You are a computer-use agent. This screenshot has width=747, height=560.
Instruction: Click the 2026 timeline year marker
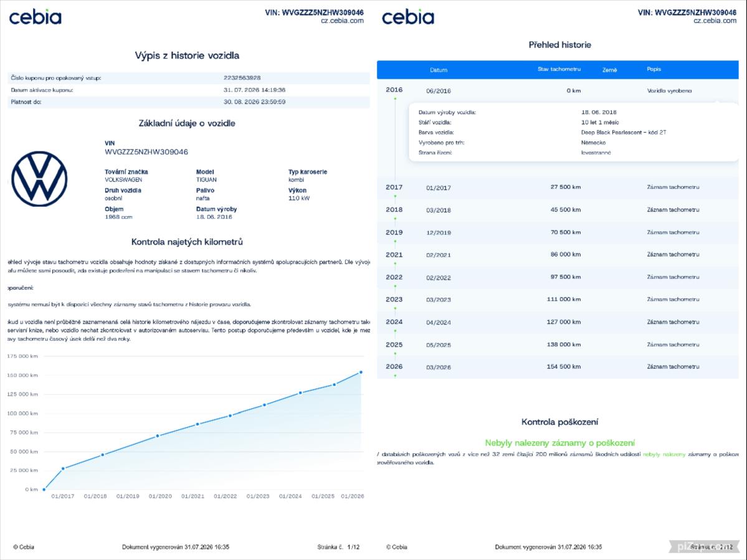click(394, 367)
